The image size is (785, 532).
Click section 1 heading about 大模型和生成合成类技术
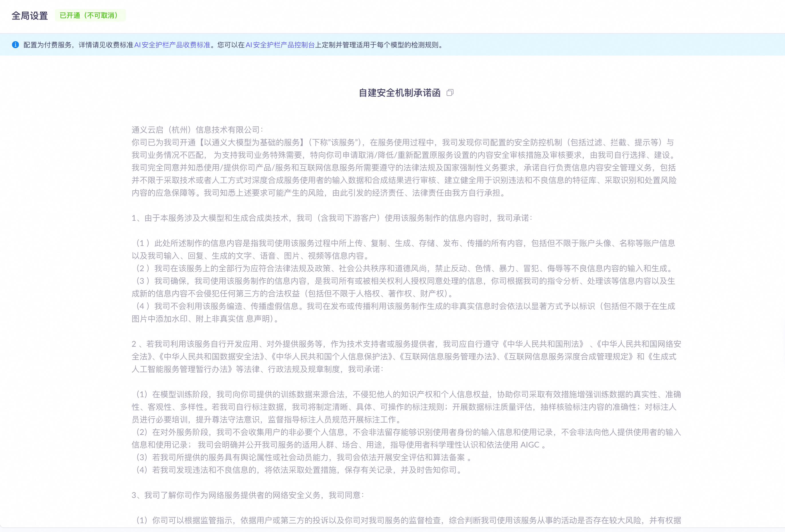332,218
